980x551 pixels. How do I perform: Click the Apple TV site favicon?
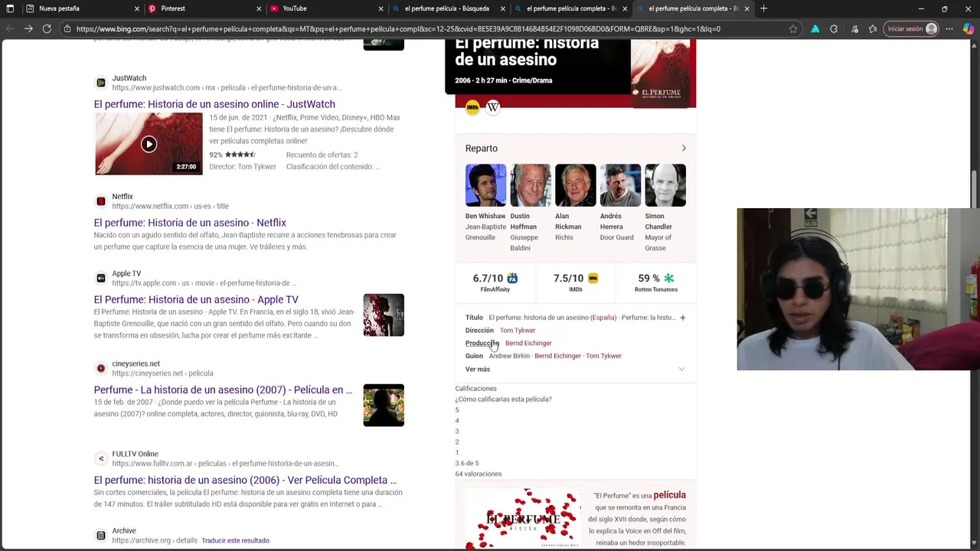[101, 278]
